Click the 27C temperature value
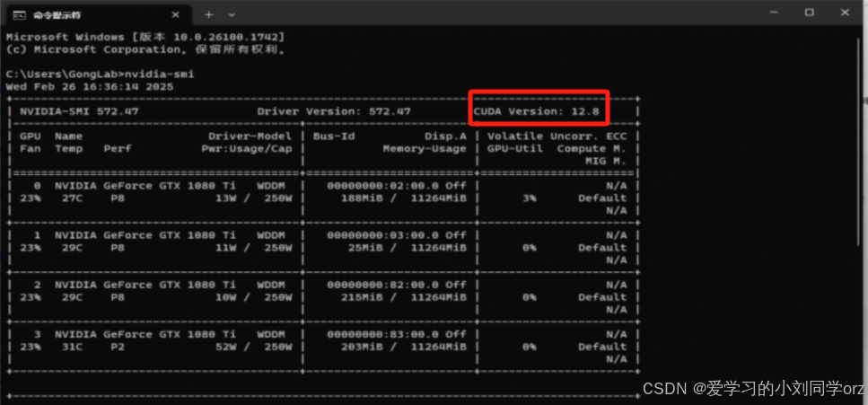The image size is (868, 405). 73,198
